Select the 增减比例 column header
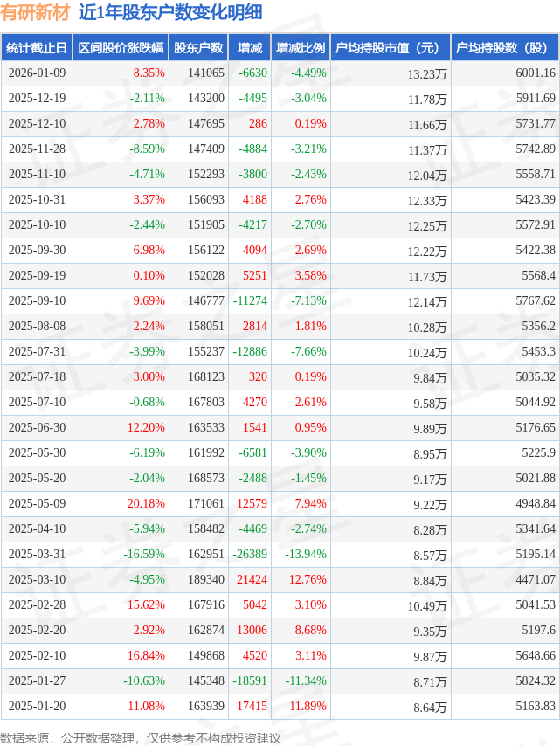The height and width of the screenshot is (746, 560). point(300,48)
